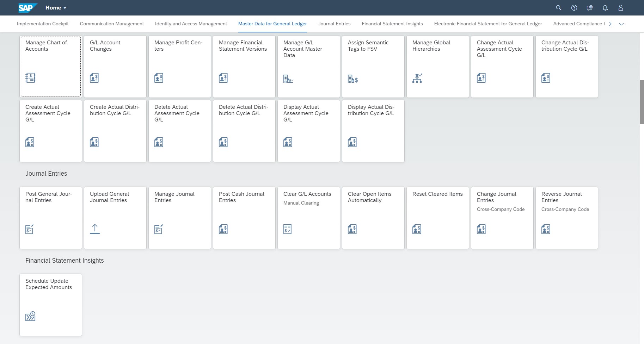Click the Manage Global Hierarchies hierarchy icon
The height and width of the screenshot is (344, 644).
pyautogui.click(x=417, y=78)
